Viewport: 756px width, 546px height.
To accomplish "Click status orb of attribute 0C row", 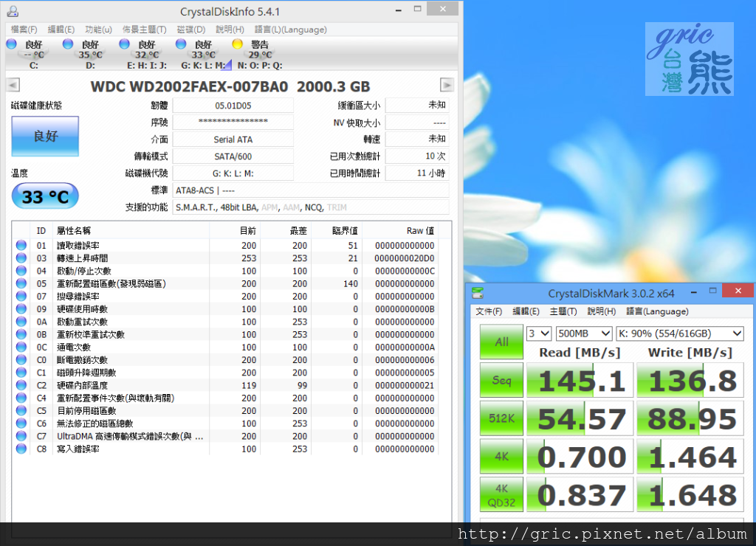I will [21, 347].
